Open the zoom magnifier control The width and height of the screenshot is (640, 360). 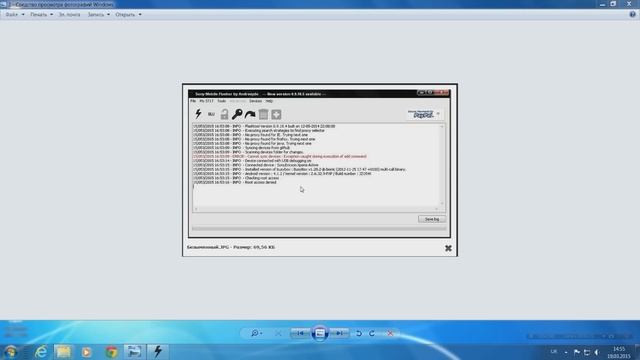tap(256, 333)
